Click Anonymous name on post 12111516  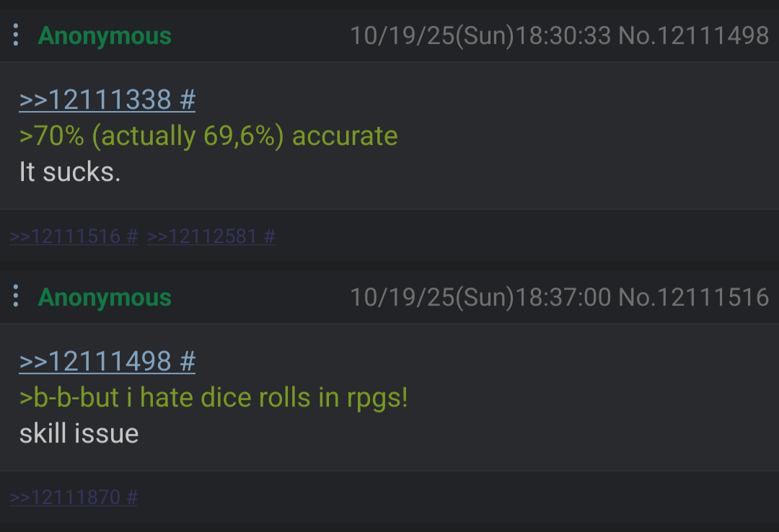coord(105,297)
